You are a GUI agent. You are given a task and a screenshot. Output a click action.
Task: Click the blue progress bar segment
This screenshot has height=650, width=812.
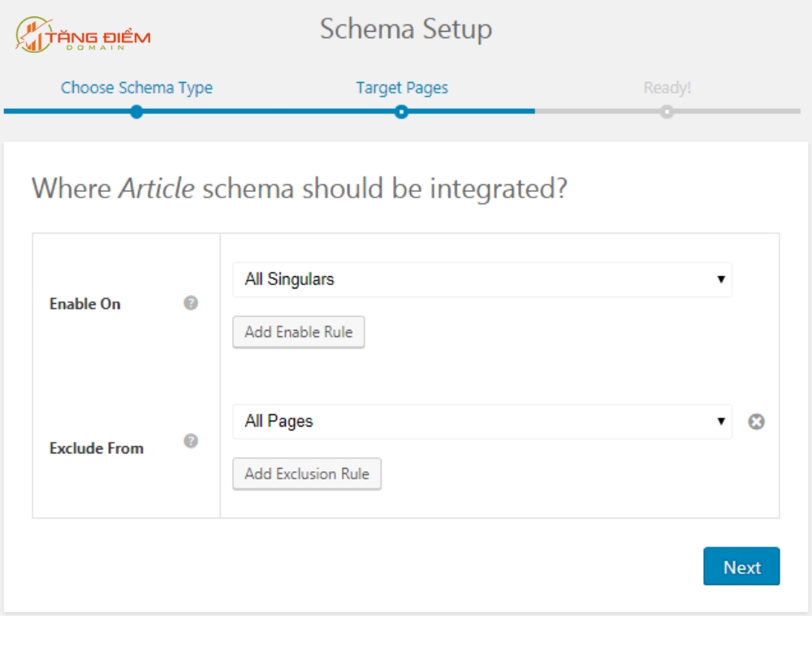click(270, 111)
